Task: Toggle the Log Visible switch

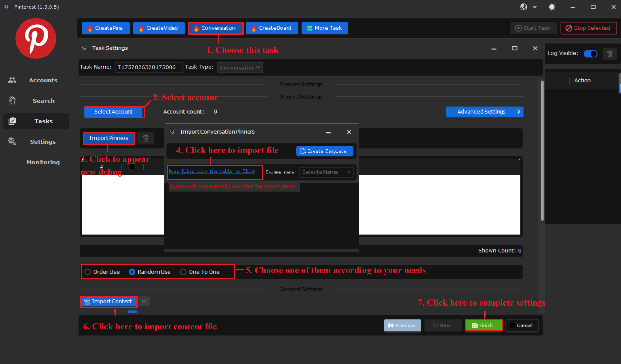Action: click(591, 53)
